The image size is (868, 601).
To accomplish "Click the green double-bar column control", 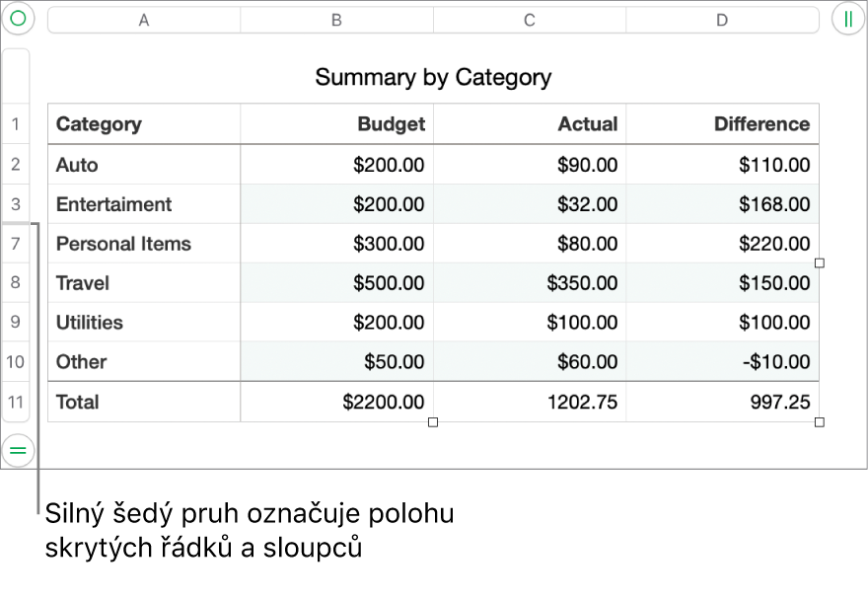I will point(849,18).
